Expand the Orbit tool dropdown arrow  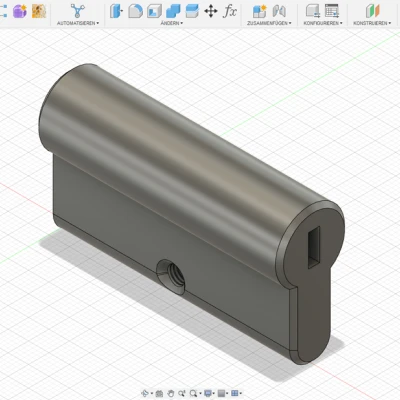152,393
